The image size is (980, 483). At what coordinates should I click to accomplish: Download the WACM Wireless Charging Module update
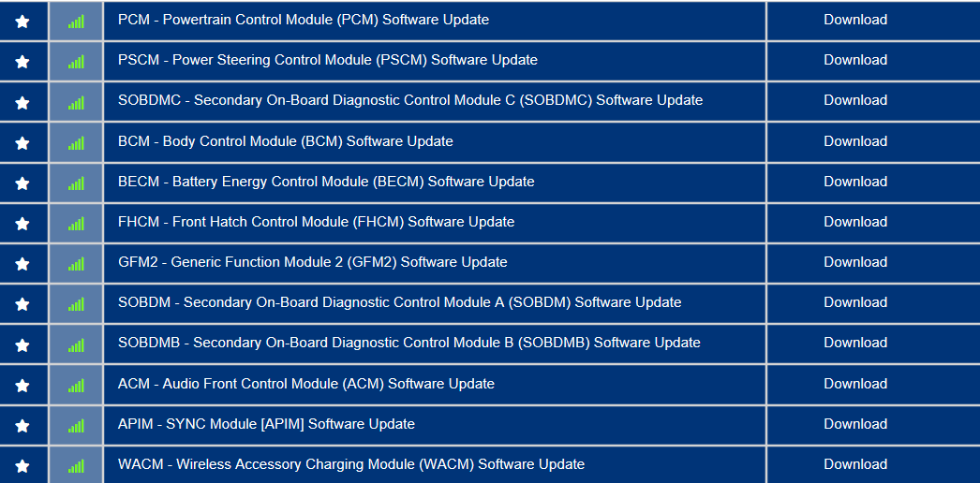[854, 464]
